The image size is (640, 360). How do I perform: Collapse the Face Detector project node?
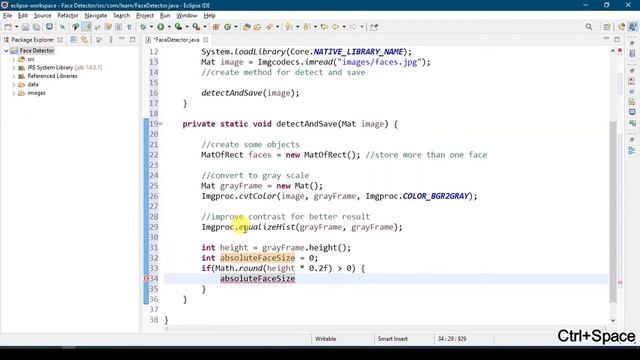tap(6, 51)
